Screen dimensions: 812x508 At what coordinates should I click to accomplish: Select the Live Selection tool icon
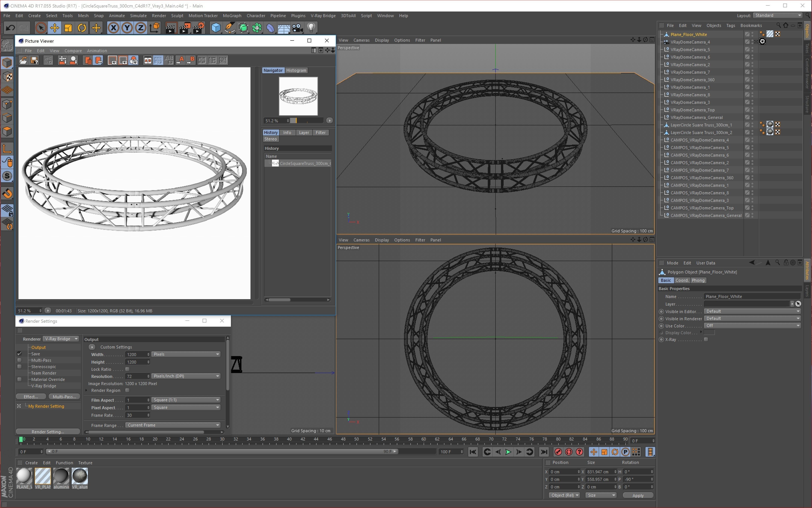click(x=41, y=28)
